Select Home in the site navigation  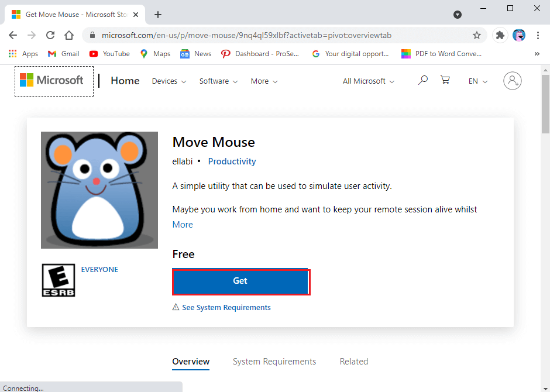tap(125, 81)
